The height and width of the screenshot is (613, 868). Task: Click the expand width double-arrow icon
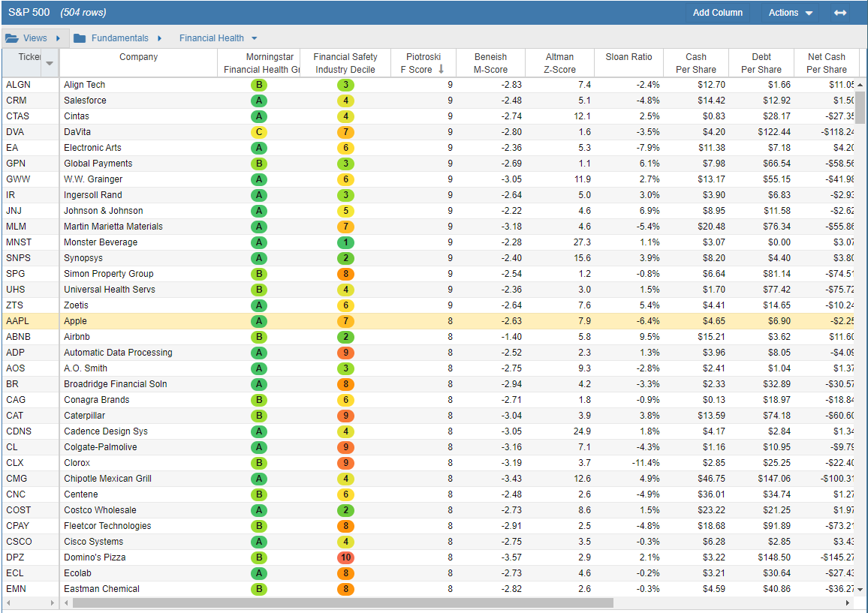[840, 13]
